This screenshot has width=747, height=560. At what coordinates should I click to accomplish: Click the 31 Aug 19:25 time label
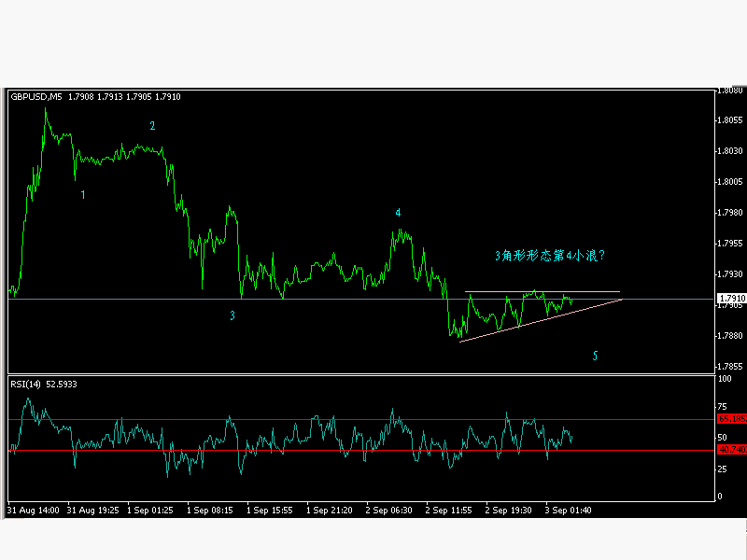click(92, 511)
